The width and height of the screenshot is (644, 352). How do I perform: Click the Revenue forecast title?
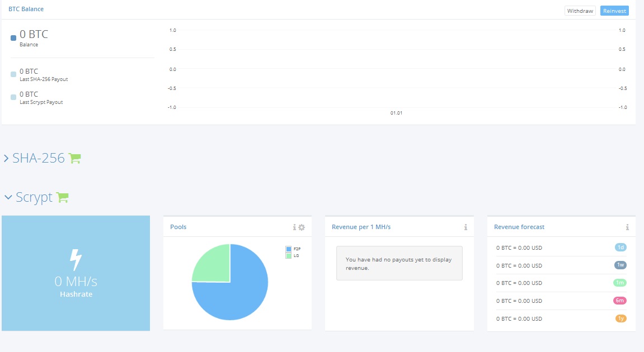(x=519, y=227)
